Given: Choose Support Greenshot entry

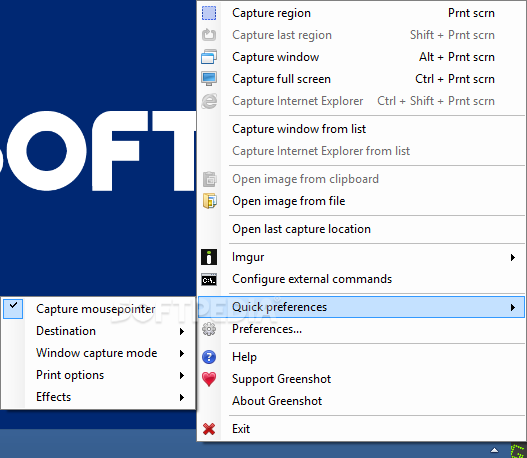Looking at the screenshot, I should 361,379.
